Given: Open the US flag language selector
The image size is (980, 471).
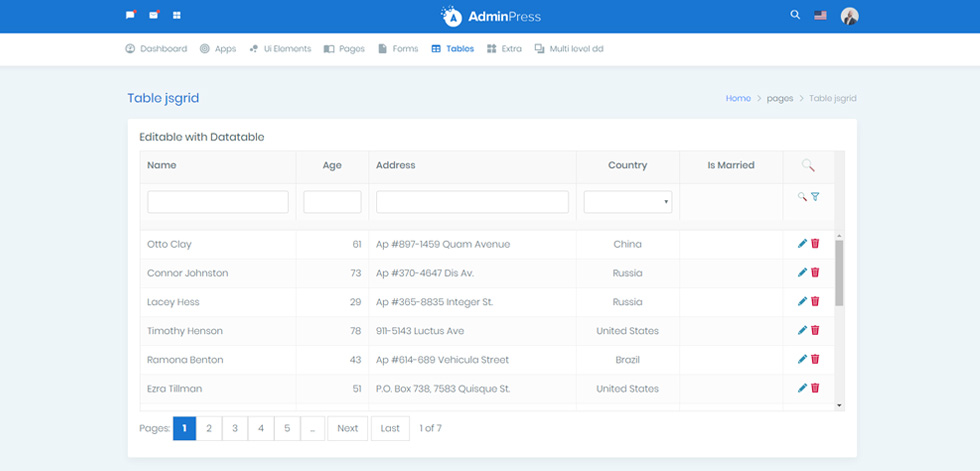Looking at the screenshot, I should pyautogui.click(x=820, y=16).
